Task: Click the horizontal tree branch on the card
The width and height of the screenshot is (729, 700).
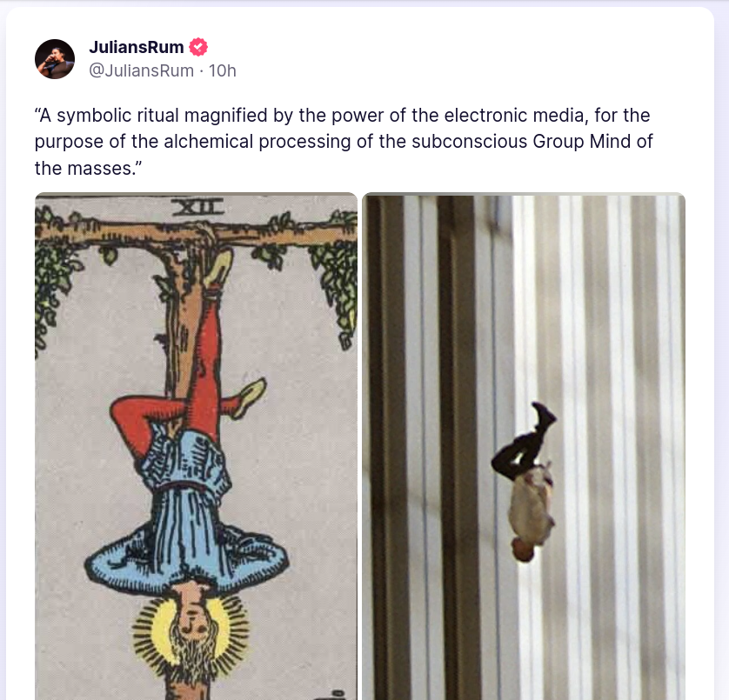Action: (197, 234)
